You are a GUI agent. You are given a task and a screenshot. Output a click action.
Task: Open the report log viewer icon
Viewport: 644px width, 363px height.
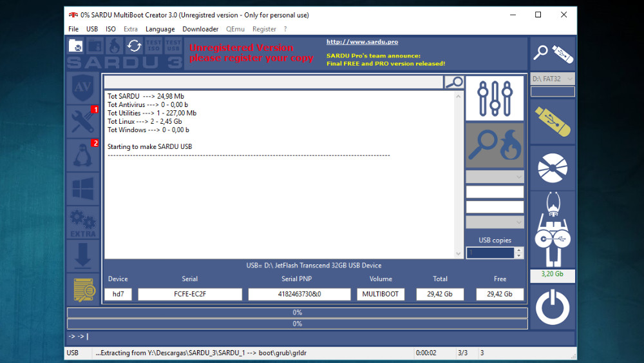point(82,289)
